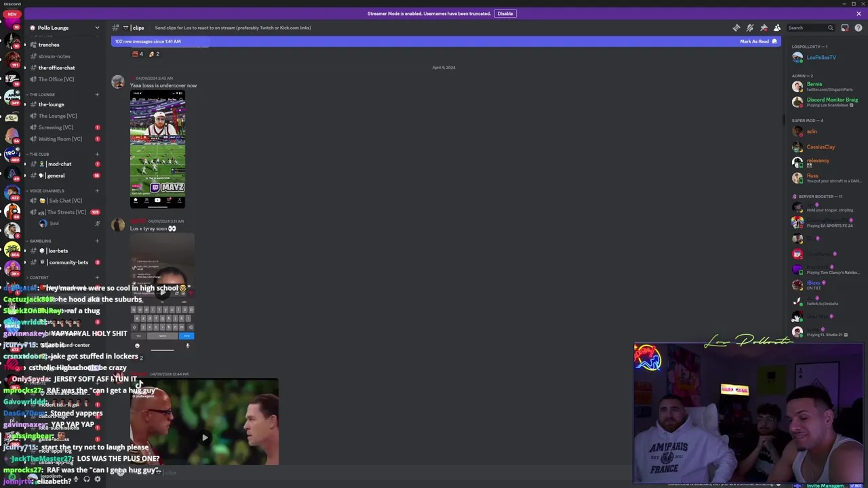Image resolution: width=868 pixels, height=488 pixels.
Task: Open avatar of 'Yaaa losss is undercover' poster
Action: (118, 82)
